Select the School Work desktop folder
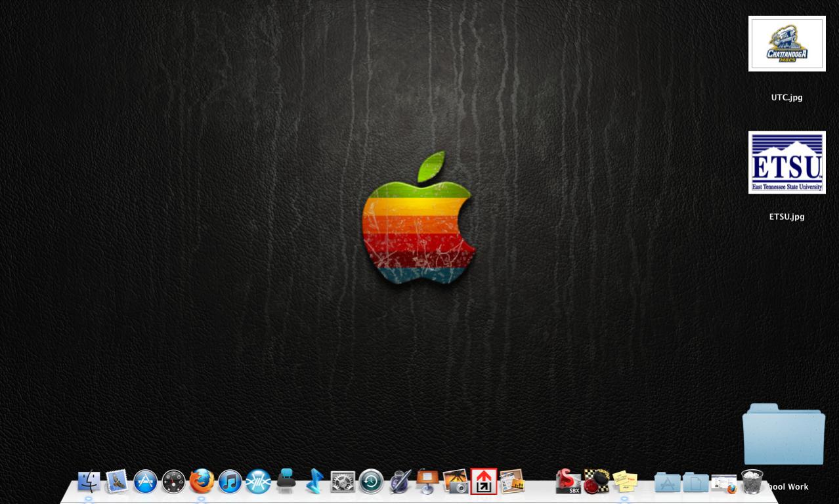Screen dimensions: 839x504 point(783,434)
